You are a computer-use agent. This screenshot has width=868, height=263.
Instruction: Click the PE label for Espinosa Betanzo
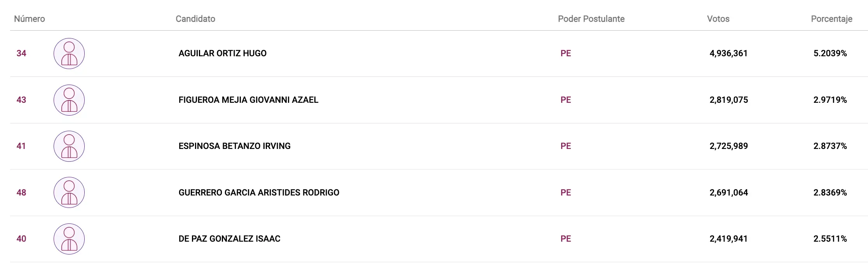pyautogui.click(x=566, y=146)
